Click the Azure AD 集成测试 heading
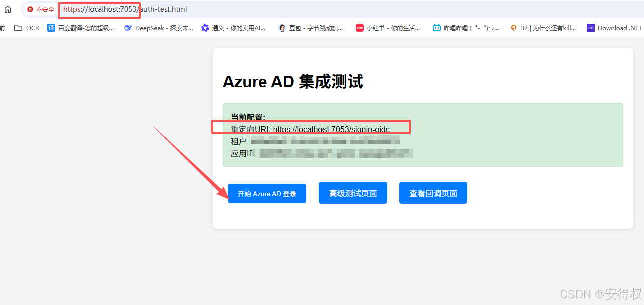 point(292,81)
